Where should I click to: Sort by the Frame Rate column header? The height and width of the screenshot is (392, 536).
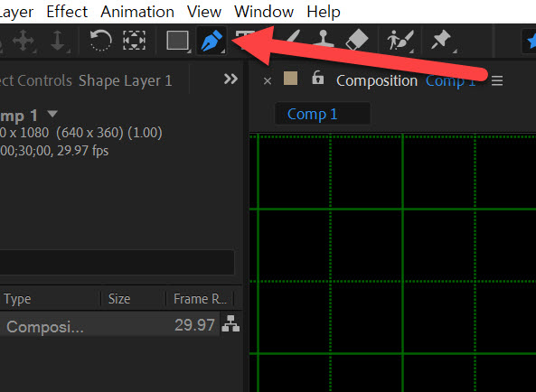pyautogui.click(x=200, y=299)
